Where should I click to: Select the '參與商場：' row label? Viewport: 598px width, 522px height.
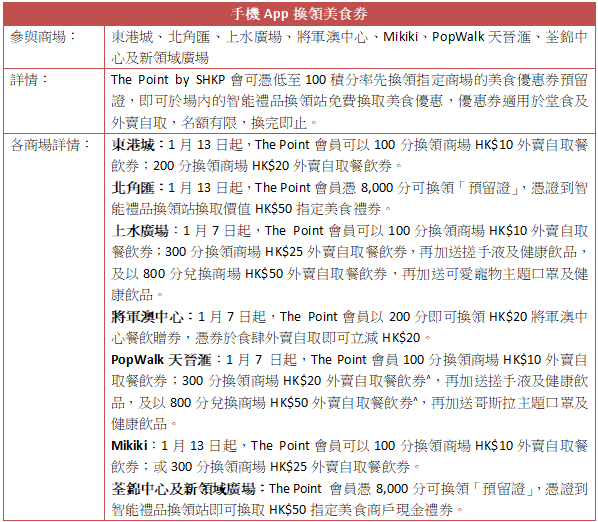(x=43, y=37)
